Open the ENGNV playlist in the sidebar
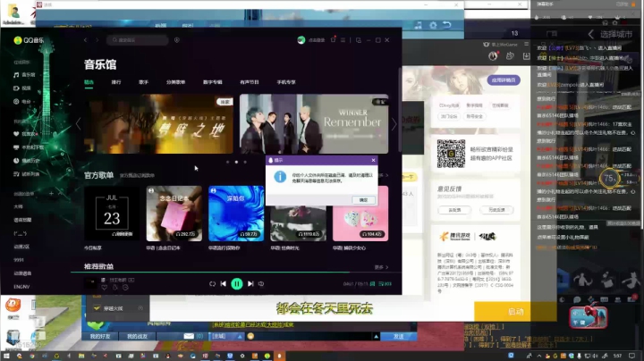 21,286
